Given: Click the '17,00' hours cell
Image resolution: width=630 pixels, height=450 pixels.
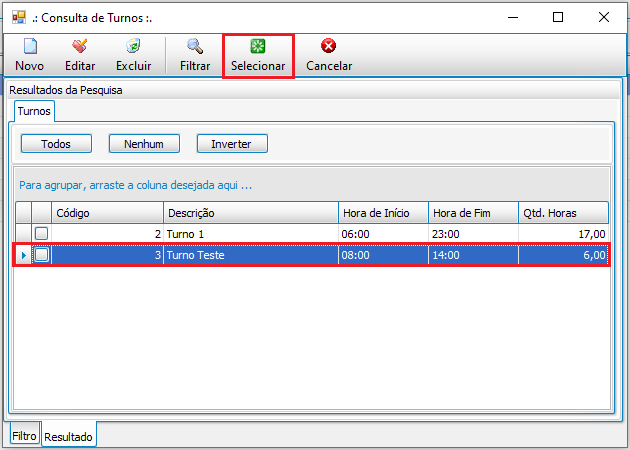Looking at the screenshot, I should (563, 234).
